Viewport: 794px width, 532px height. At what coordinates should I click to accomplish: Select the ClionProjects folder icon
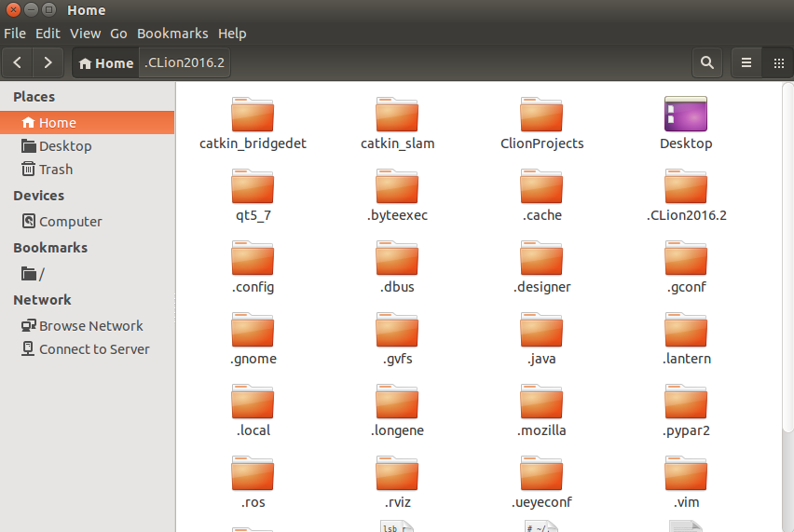541,115
